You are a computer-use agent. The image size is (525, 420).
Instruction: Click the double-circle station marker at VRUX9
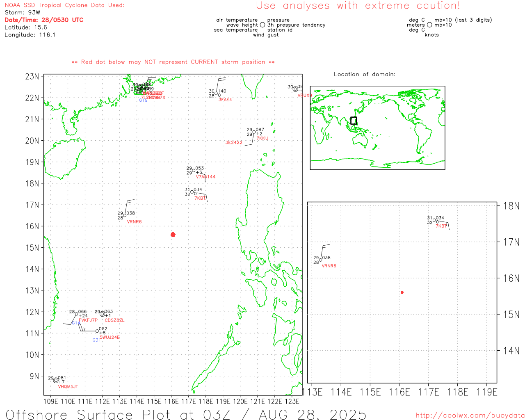(x=295, y=89)
